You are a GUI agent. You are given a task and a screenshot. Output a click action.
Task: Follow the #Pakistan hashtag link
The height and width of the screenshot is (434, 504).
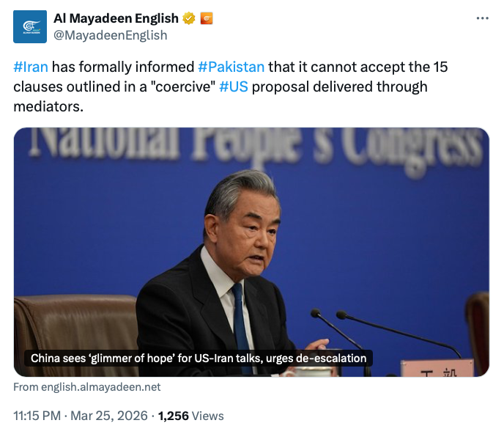(231, 67)
